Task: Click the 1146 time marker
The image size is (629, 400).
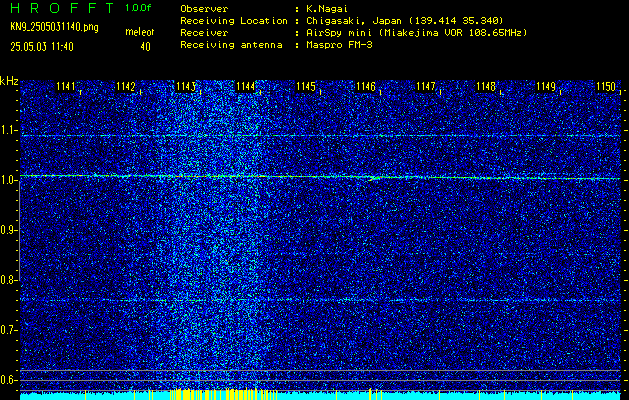Action: 366,86
